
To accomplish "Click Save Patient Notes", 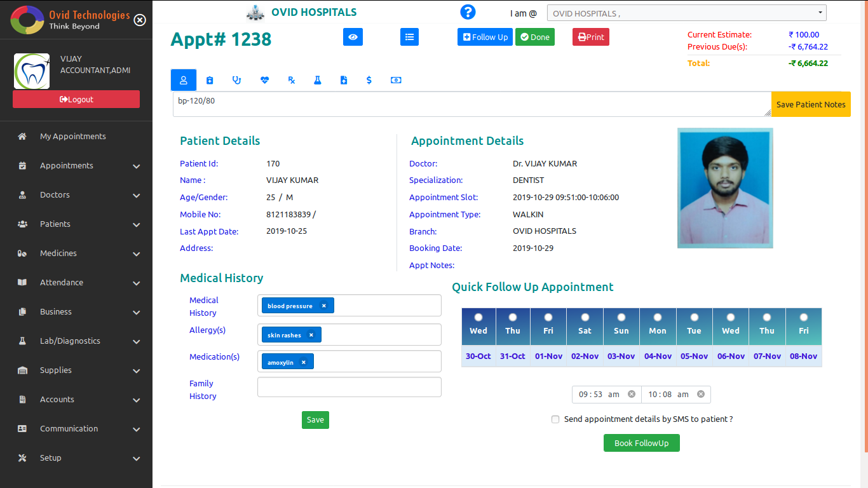I will (811, 104).
